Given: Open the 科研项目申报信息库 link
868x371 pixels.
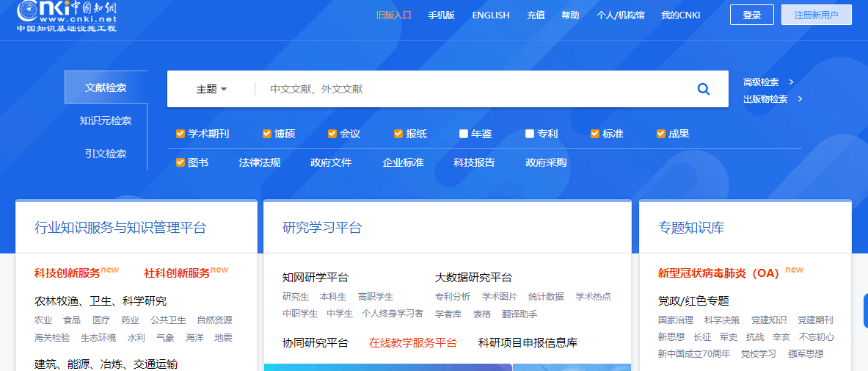Looking at the screenshot, I should pyautogui.click(x=528, y=343).
